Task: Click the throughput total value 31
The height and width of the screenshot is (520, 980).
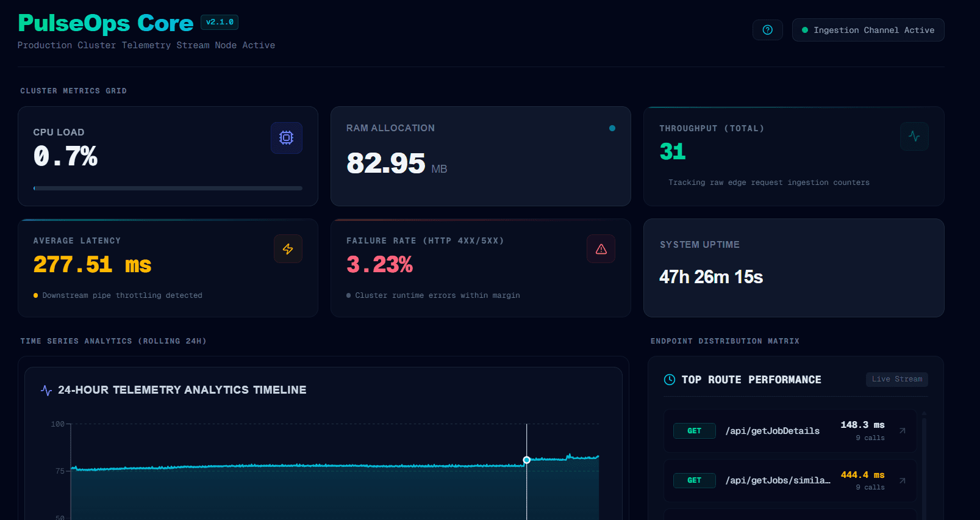Action: [673, 151]
